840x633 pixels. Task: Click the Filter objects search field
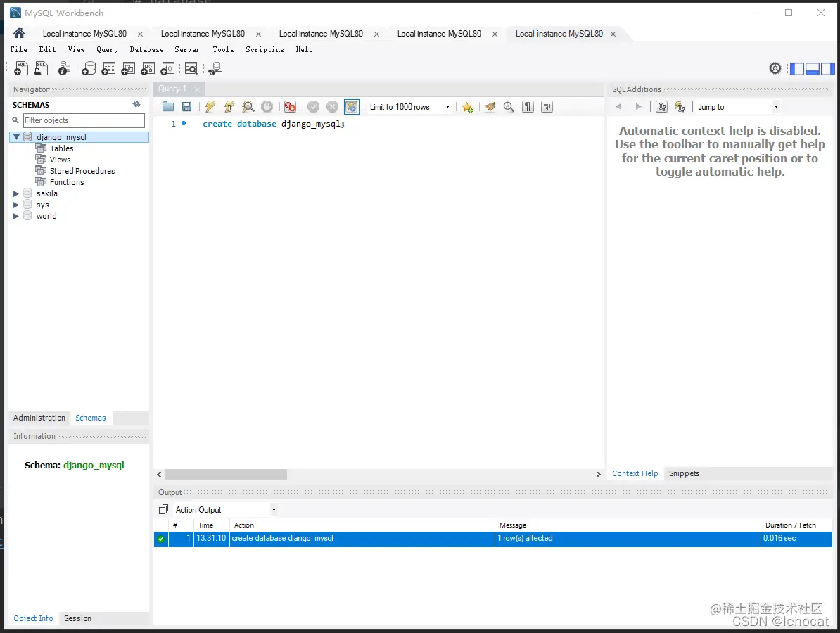84,120
